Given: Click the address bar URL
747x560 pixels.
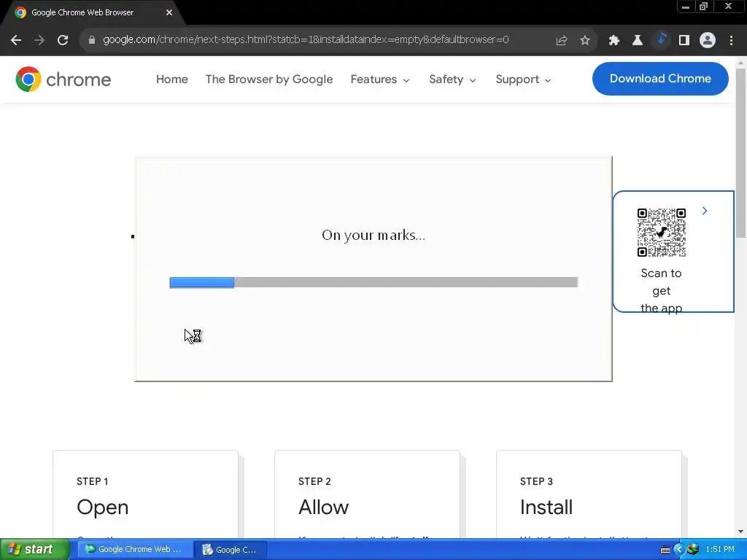Looking at the screenshot, I should [x=306, y=39].
